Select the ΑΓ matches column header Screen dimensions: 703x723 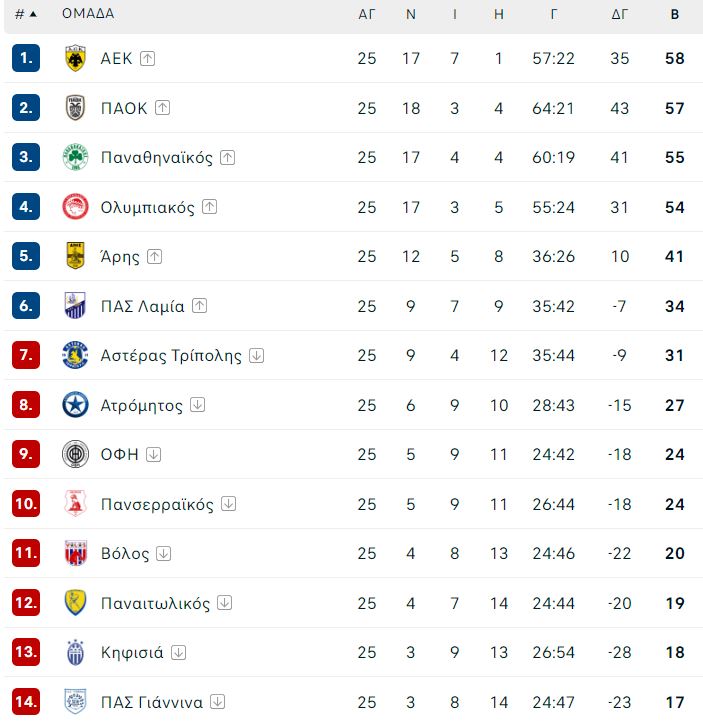[x=367, y=14]
